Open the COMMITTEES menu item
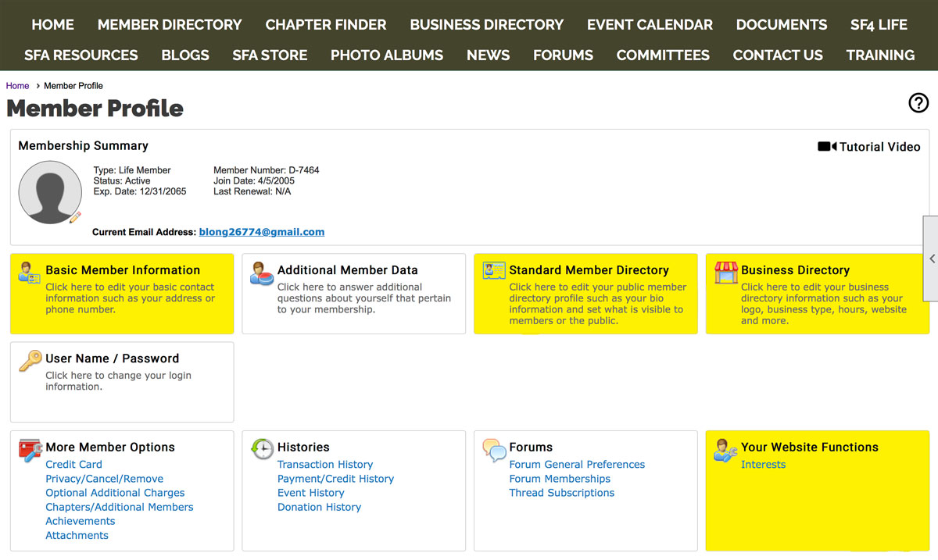Image resolution: width=938 pixels, height=560 pixels. click(663, 55)
